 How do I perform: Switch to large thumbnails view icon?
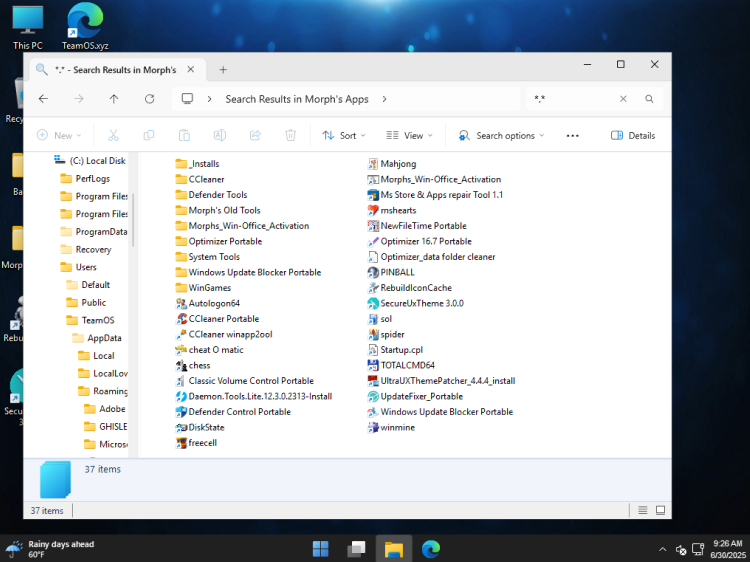click(x=661, y=510)
